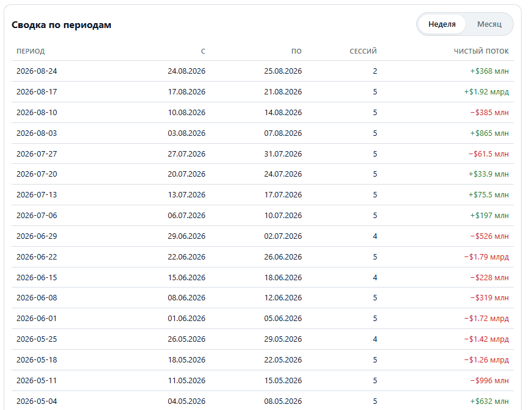Click the −$385 млн net flow value
Viewport: 532px width, 410px height.
489,113
